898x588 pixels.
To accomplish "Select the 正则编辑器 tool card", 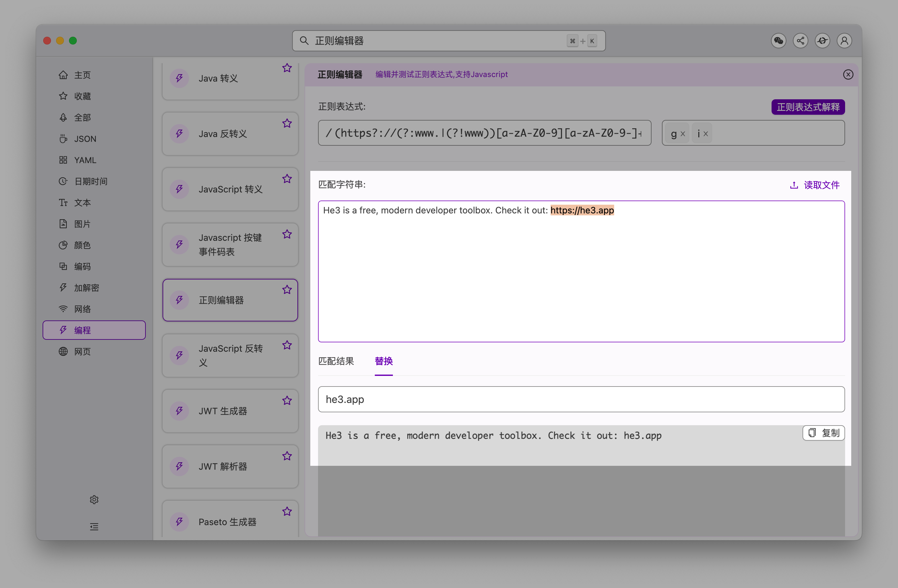I will click(x=230, y=300).
